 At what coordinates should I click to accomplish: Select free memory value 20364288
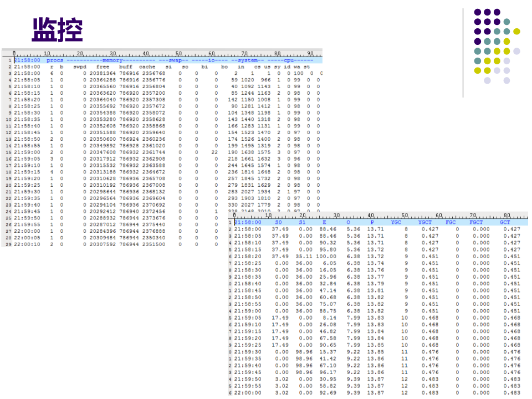click(103, 80)
